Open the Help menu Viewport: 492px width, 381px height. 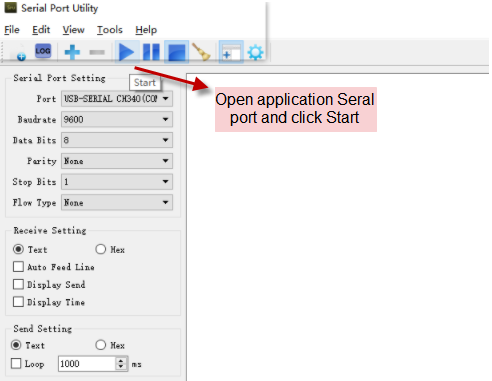pyautogui.click(x=146, y=30)
